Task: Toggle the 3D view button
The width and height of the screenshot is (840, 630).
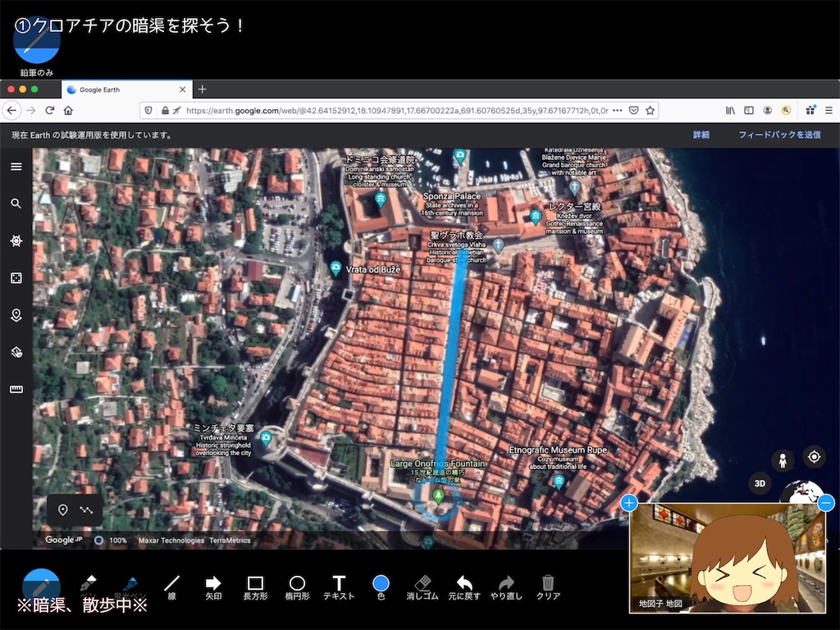Action: tap(760, 483)
